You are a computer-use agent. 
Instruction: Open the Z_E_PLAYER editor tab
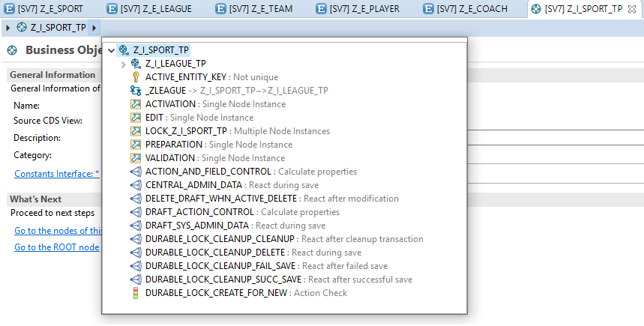pyautogui.click(x=358, y=9)
